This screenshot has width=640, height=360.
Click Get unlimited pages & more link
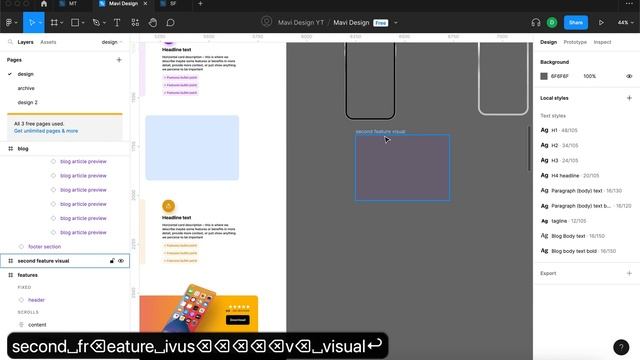coord(46,131)
